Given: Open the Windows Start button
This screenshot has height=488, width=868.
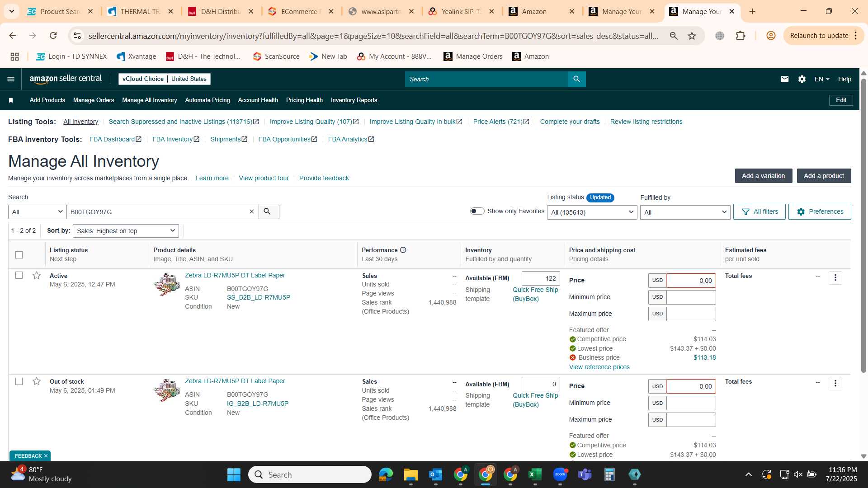Looking at the screenshot, I should (x=234, y=474).
